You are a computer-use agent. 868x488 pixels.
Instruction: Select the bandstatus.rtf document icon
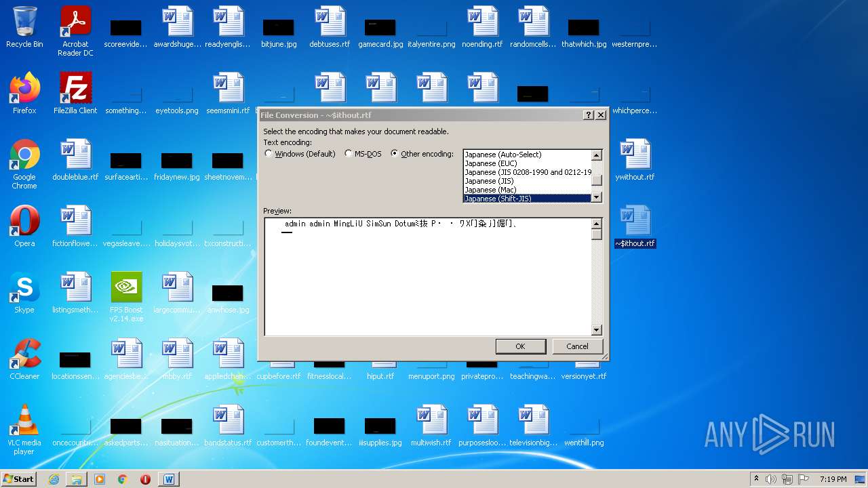tap(228, 426)
